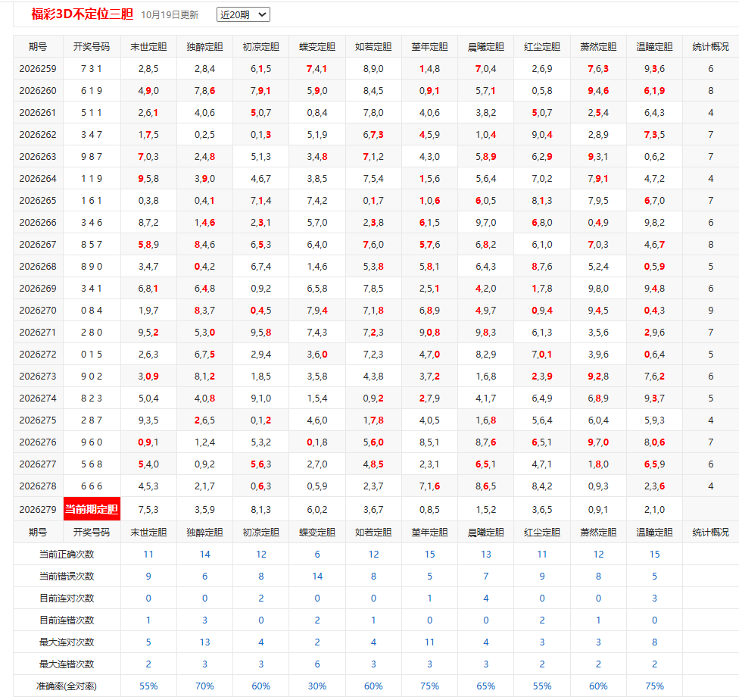Image resolution: width=739 pixels, height=700 pixels.
Task: Click 最大连对次数 value 13 under 独醉定胆
Action: (x=204, y=642)
